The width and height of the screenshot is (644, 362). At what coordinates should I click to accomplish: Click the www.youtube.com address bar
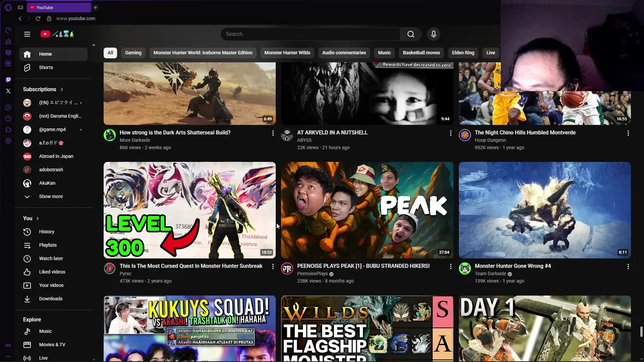(x=75, y=19)
